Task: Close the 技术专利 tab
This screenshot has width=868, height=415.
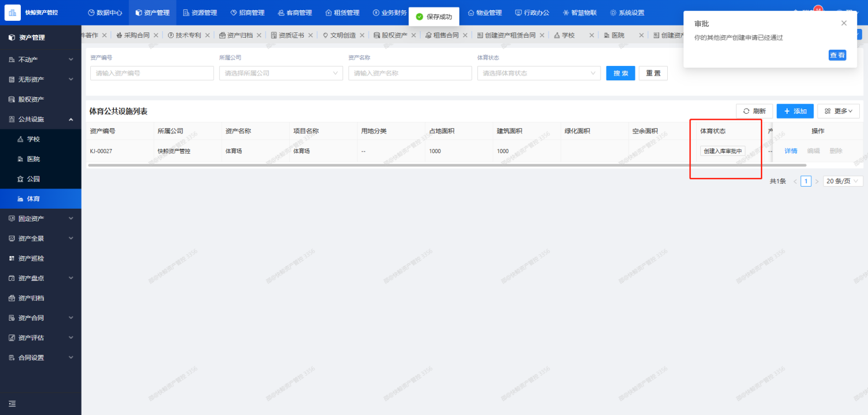Action: click(x=208, y=35)
